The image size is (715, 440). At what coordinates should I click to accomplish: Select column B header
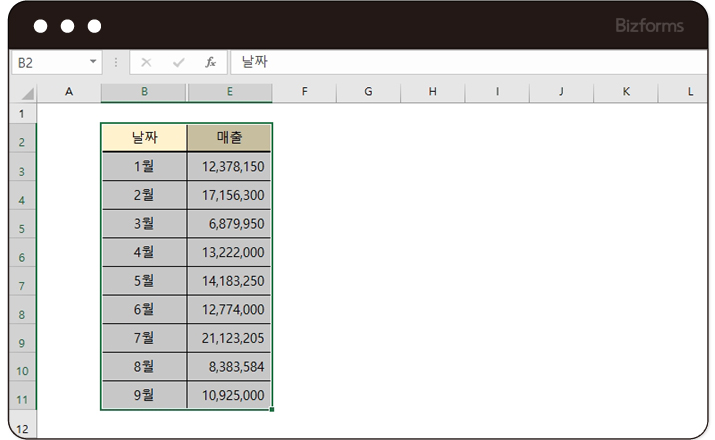tap(144, 92)
